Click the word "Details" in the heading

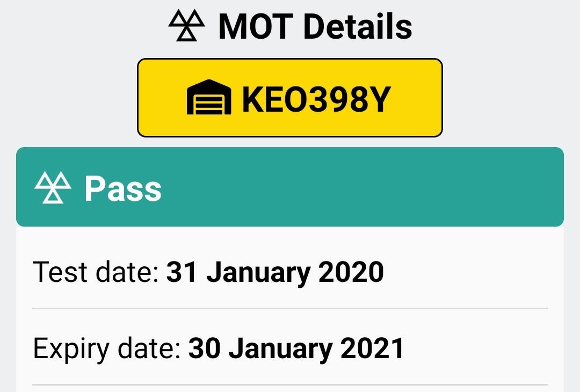point(358,26)
